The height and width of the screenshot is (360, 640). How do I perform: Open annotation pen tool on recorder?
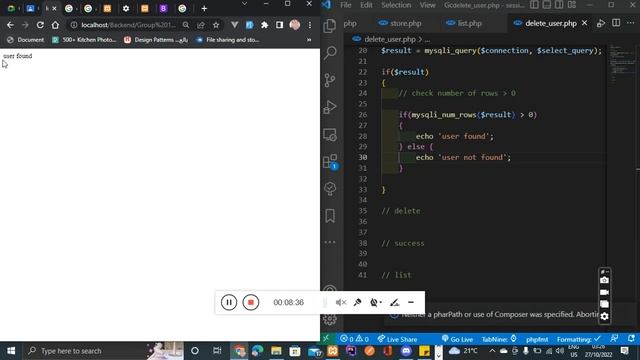click(394, 302)
